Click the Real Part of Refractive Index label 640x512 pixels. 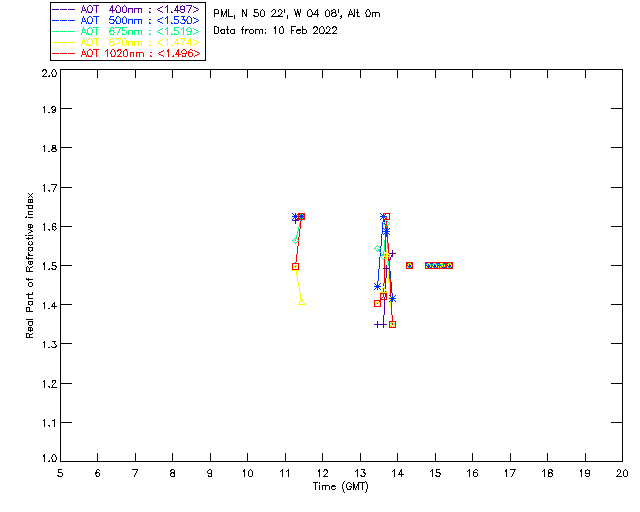pos(29,265)
